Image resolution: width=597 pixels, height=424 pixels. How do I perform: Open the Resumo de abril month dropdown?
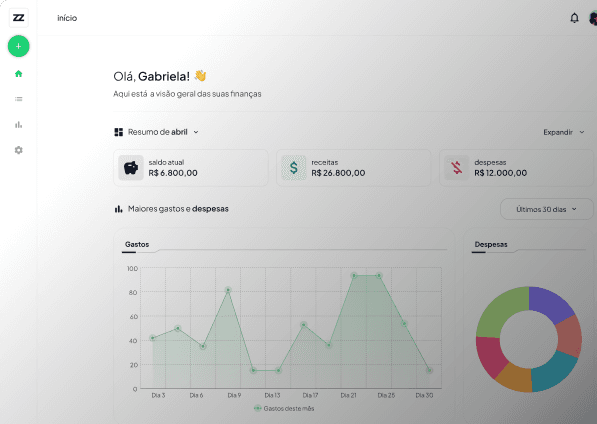[156, 132]
